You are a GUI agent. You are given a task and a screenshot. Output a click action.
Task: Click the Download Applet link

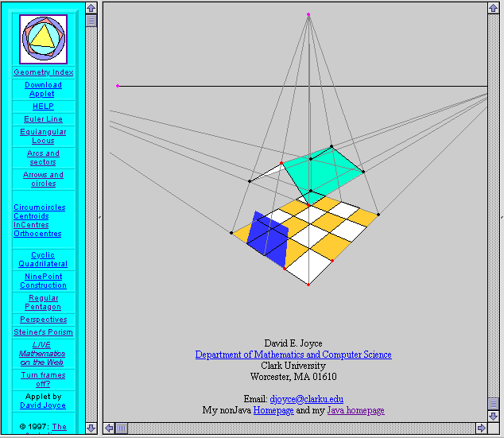click(x=44, y=89)
